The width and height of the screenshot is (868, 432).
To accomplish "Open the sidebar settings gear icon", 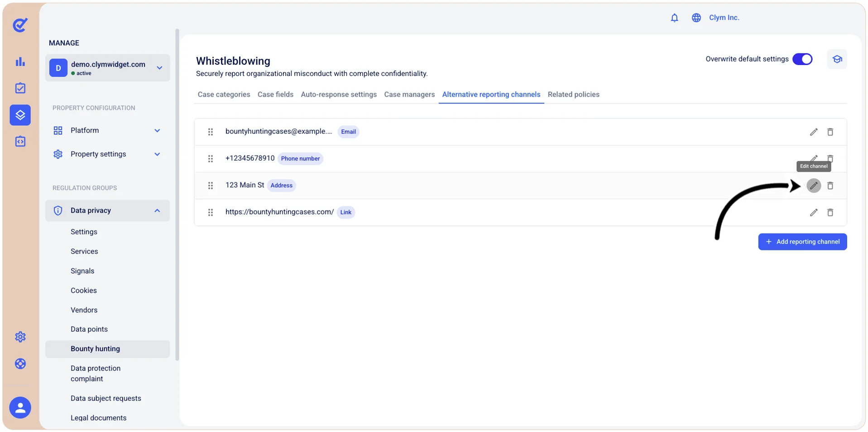I will pos(20,337).
